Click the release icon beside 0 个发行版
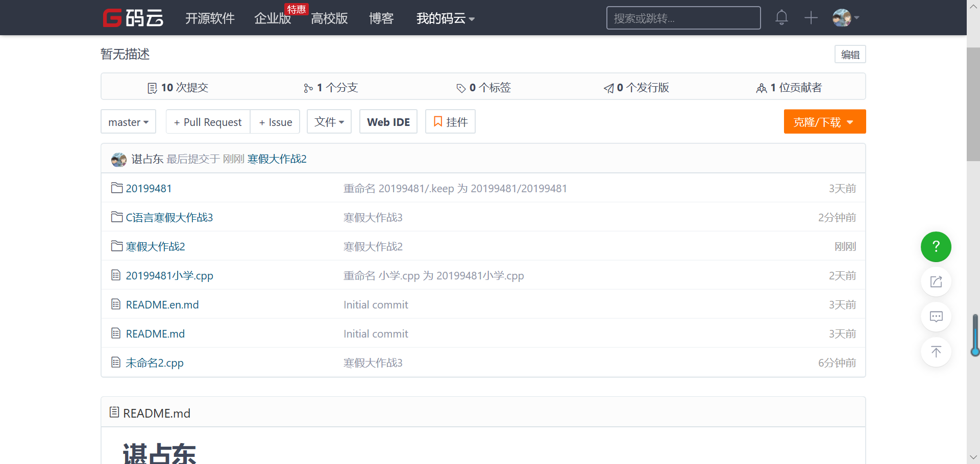The image size is (980, 464). pos(608,88)
